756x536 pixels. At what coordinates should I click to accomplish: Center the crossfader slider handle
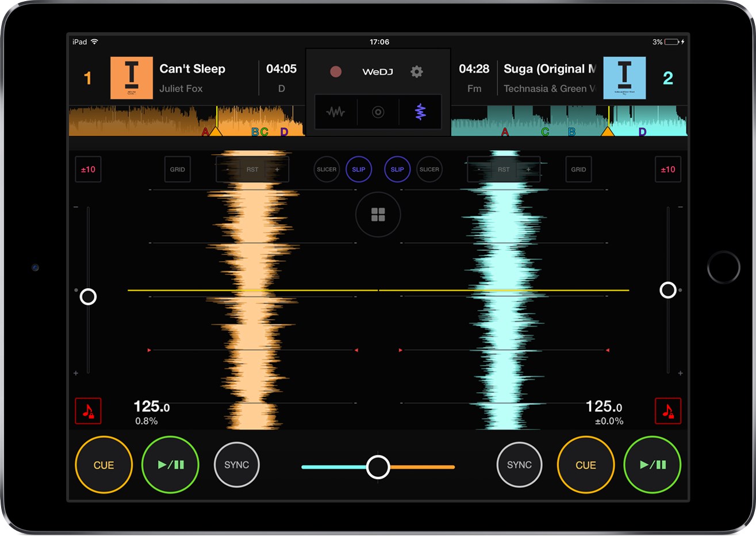378,466
